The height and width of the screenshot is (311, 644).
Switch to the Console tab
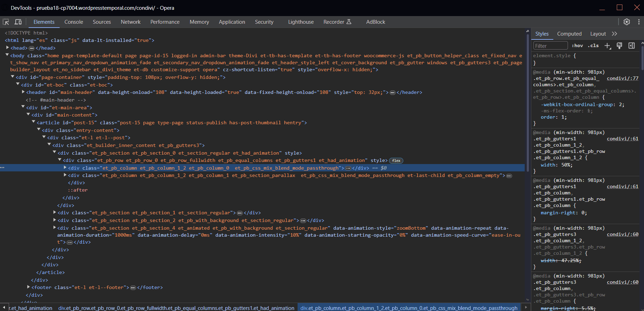coord(74,22)
